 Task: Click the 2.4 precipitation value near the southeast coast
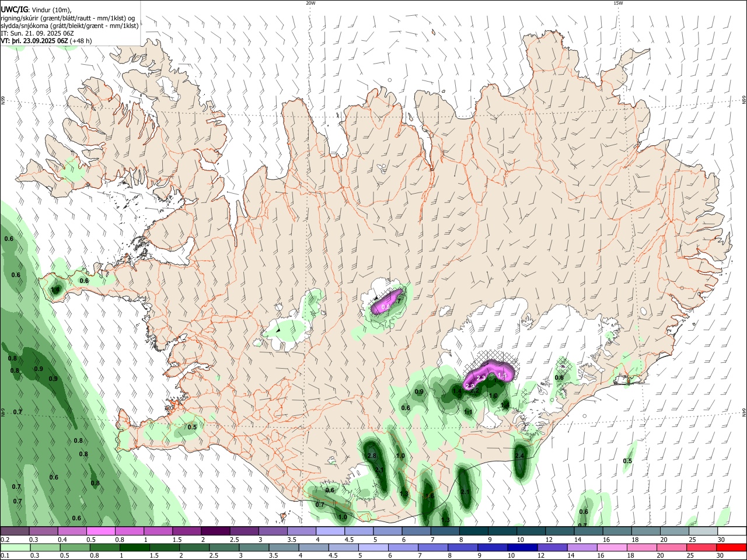click(519, 456)
